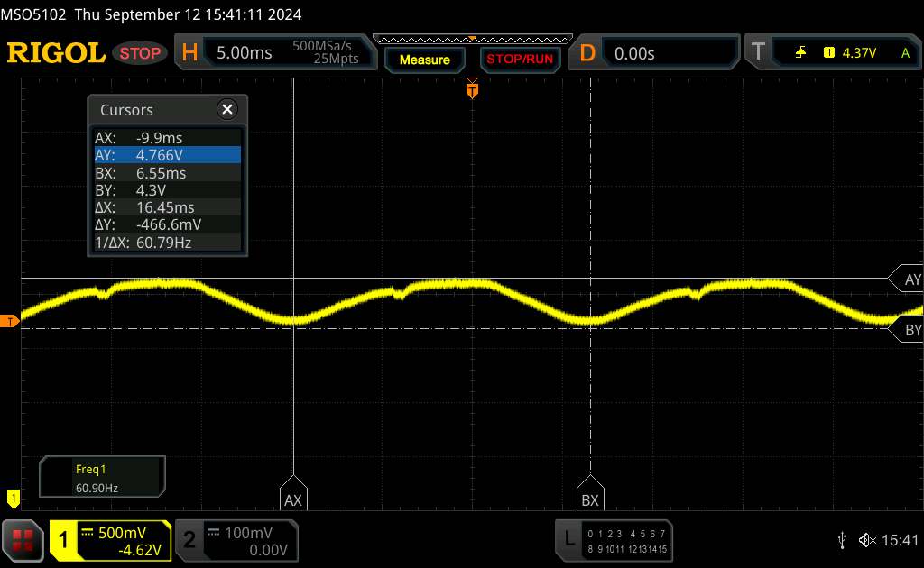Select the AY cursor row in Cursors panel
Image resolution: width=924 pixels, height=568 pixels.
[168, 155]
